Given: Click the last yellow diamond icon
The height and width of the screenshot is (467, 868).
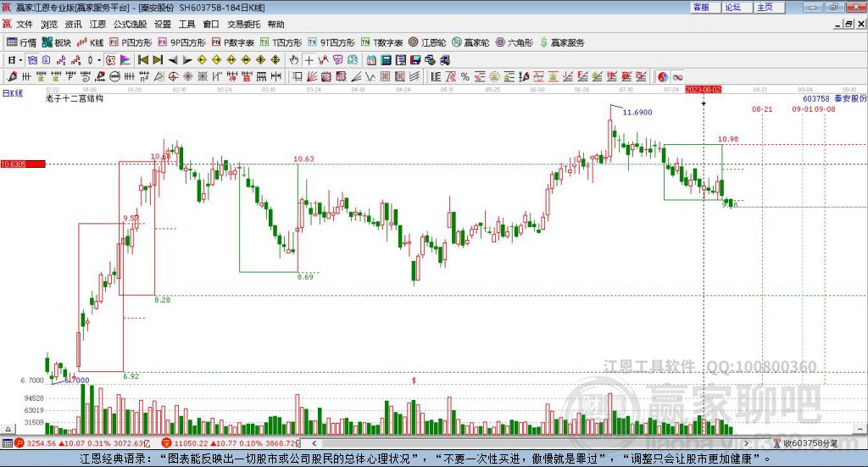Looking at the screenshot, I should coord(275,60).
